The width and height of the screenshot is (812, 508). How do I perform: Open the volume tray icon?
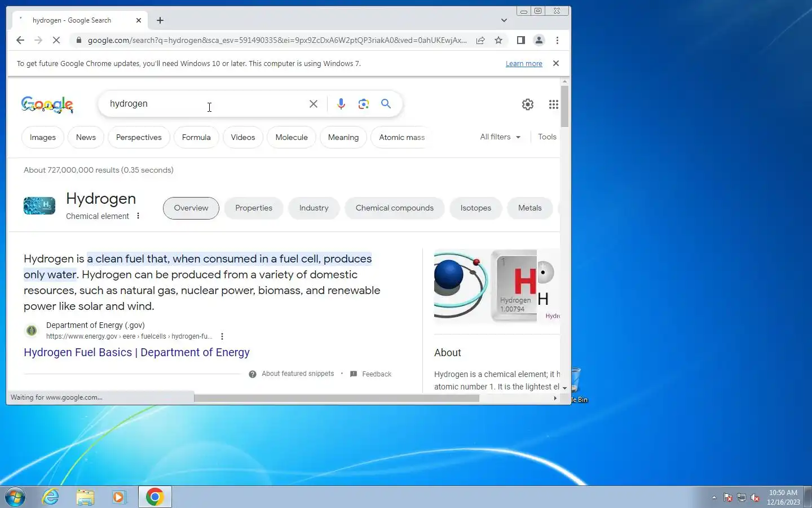(x=755, y=498)
